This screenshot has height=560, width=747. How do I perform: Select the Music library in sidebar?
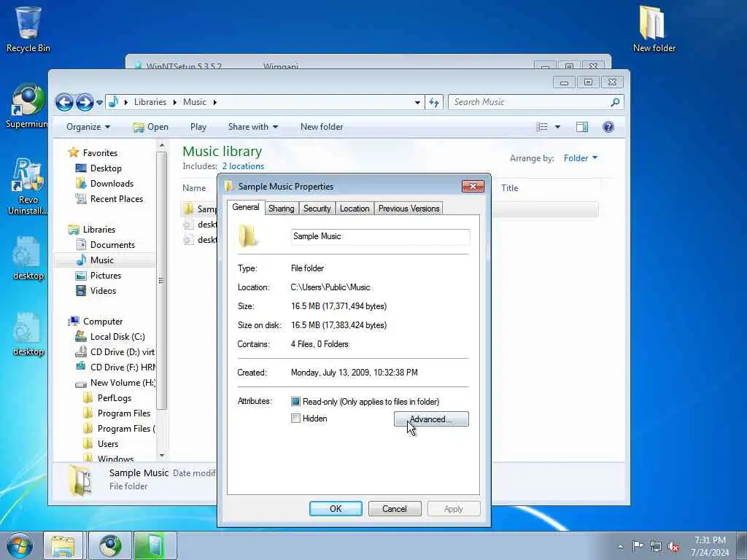pos(96,260)
